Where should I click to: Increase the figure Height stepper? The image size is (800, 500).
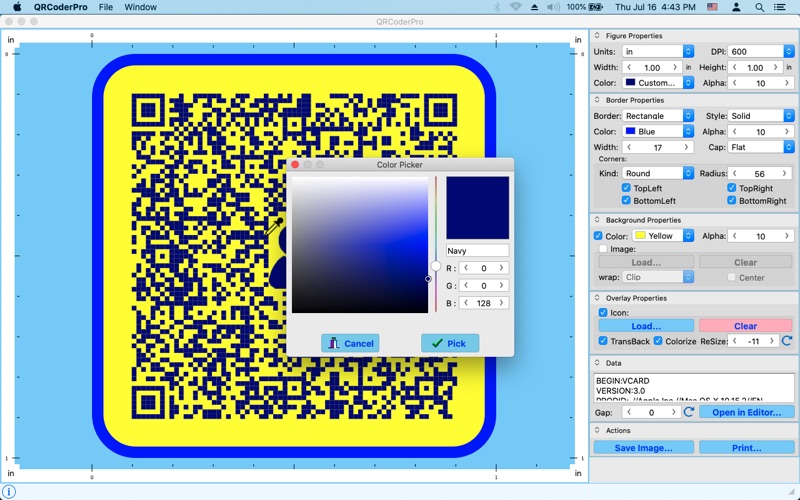(776, 67)
